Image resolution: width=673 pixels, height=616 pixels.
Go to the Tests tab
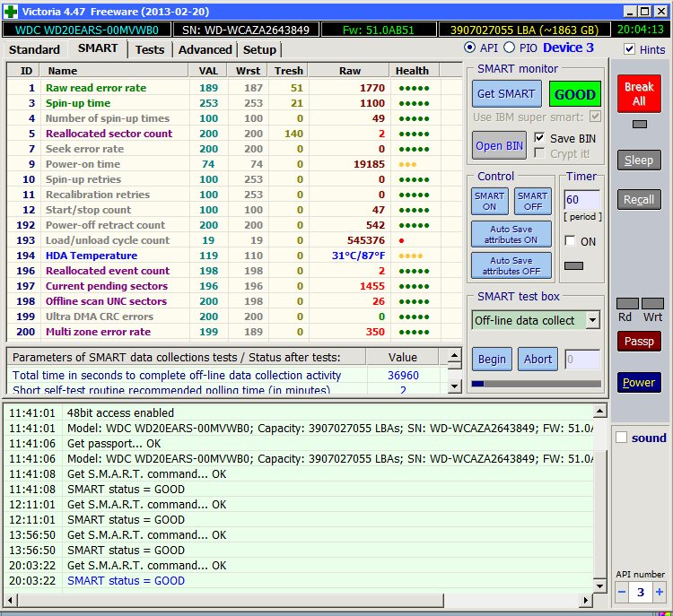(150, 49)
